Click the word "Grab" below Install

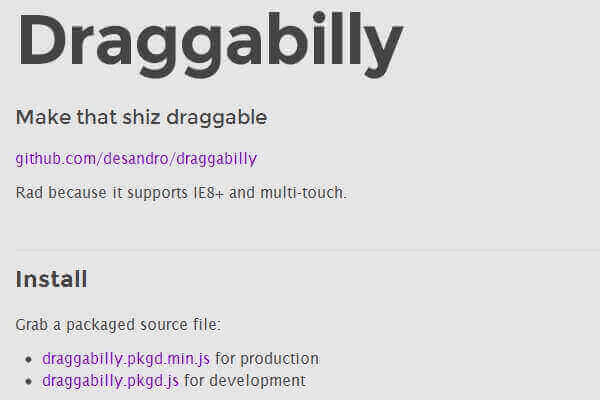(33, 325)
